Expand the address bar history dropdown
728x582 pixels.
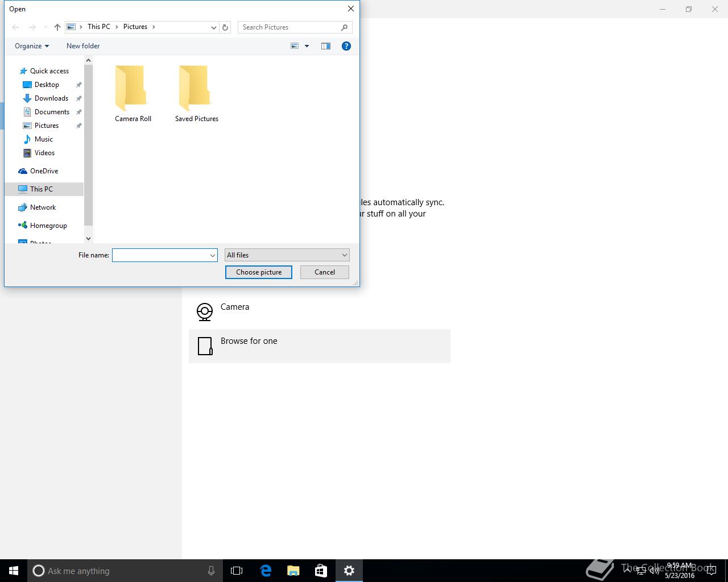(214, 27)
